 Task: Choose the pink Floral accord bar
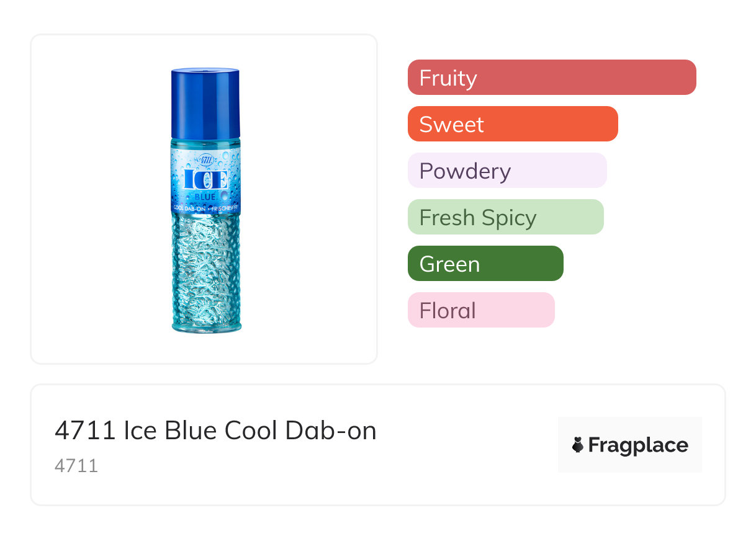pos(481,310)
